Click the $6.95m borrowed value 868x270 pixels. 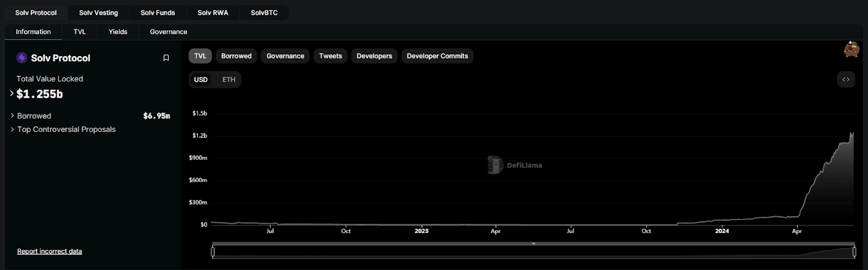pos(157,116)
